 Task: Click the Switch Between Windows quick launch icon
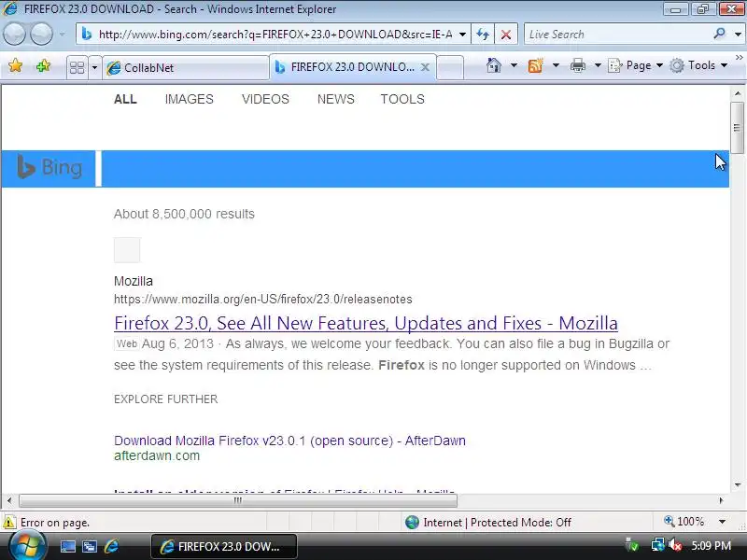coord(89,547)
